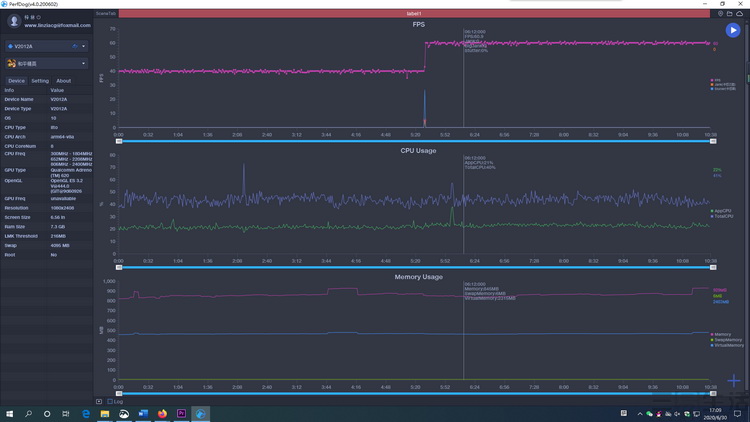This screenshot has width=750, height=422.
Task: Click the CPU Usage chart title
Action: pos(418,151)
